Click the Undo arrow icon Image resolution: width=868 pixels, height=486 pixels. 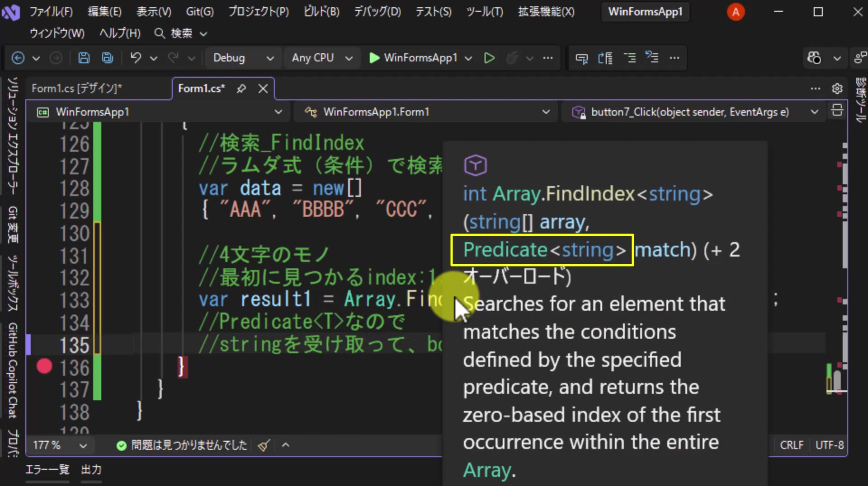[136, 58]
